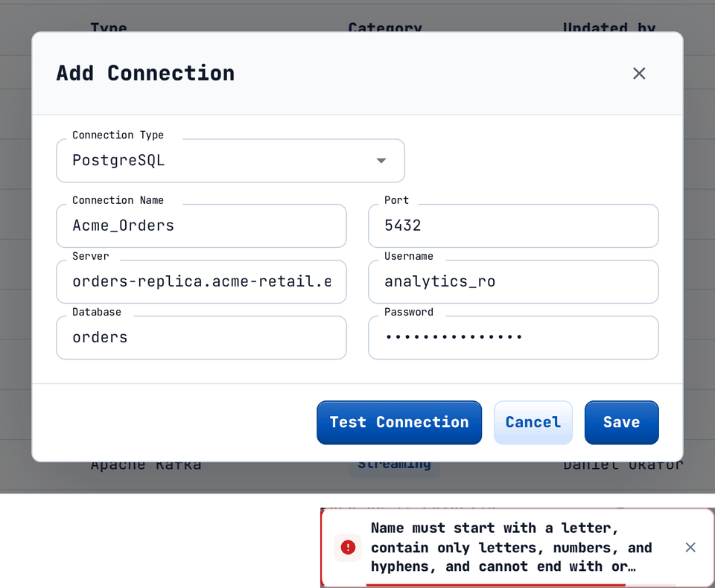Edit the Server address field
Image resolution: width=715 pixels, height=588 pixels.
point(201,281)
